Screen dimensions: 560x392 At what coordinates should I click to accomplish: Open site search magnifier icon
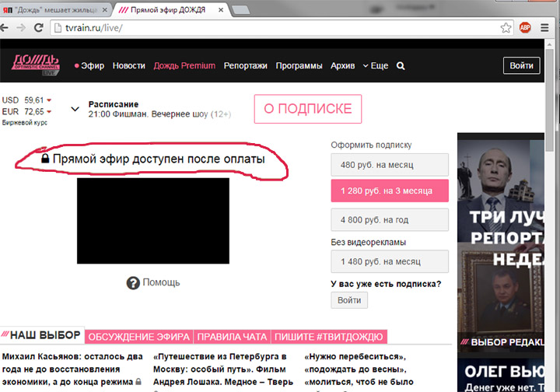[401, 65]
